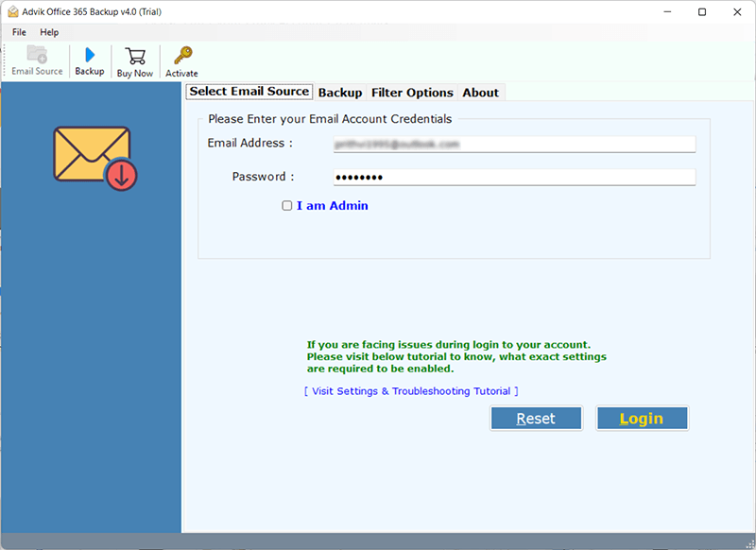Click 'Please Enter your Email Account Credentials' heading
The width and height of the screenshot is (756, 550).
coord(330,119)
